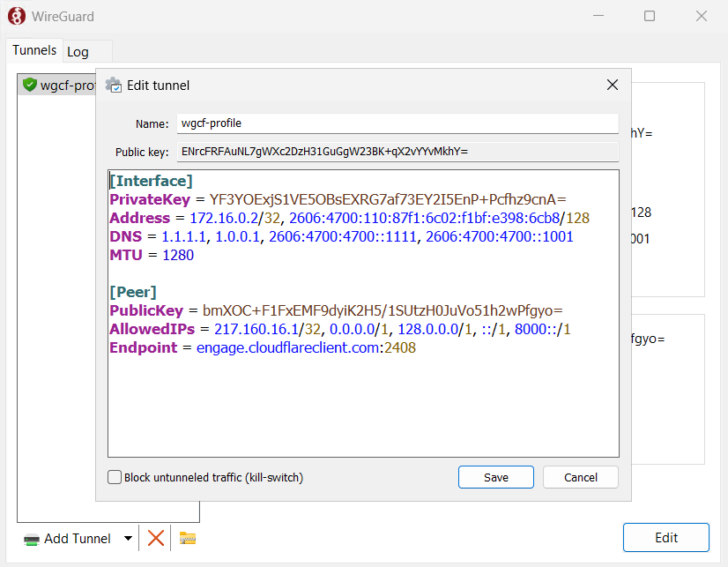Image resolution: width=728 pixels, height=567 pixels.
Task: Cancel editing the tunnel
Action: 580,477
